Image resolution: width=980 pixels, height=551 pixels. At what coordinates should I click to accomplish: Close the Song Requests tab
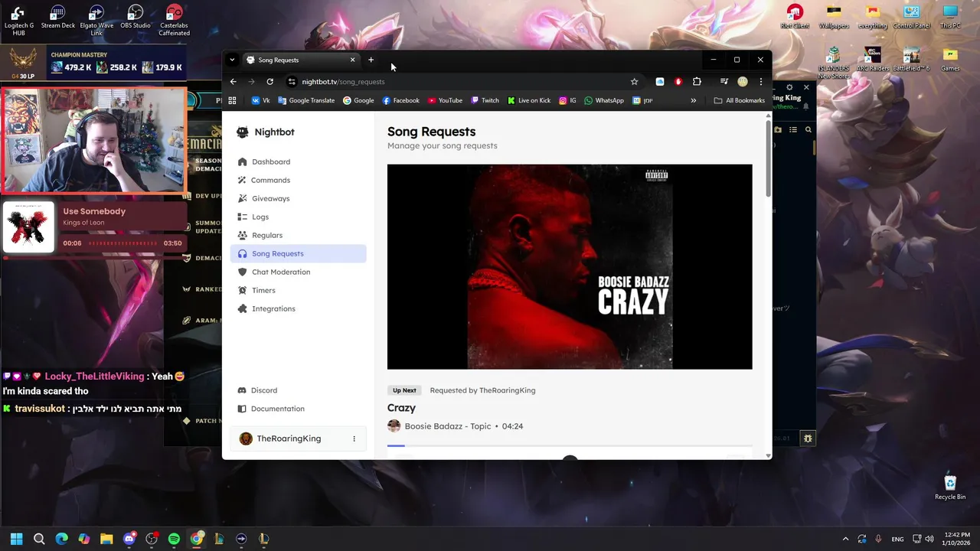coord(352,60)
